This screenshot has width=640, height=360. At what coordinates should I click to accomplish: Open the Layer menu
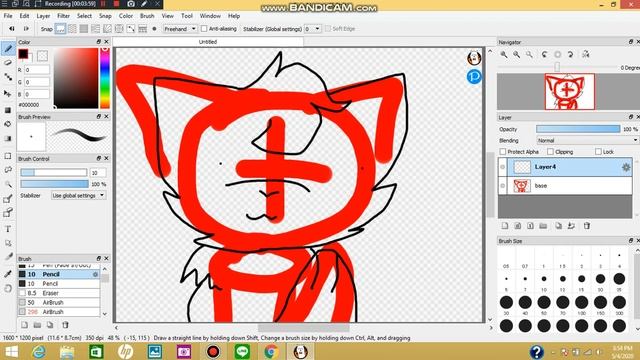[43, 16]
